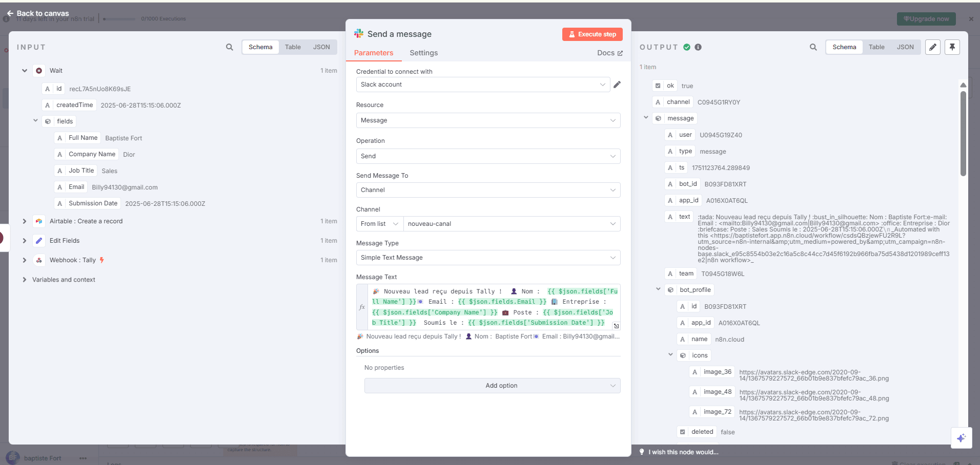Switch to the Parameters tab

pyautogui.click(x=374, y=53)
